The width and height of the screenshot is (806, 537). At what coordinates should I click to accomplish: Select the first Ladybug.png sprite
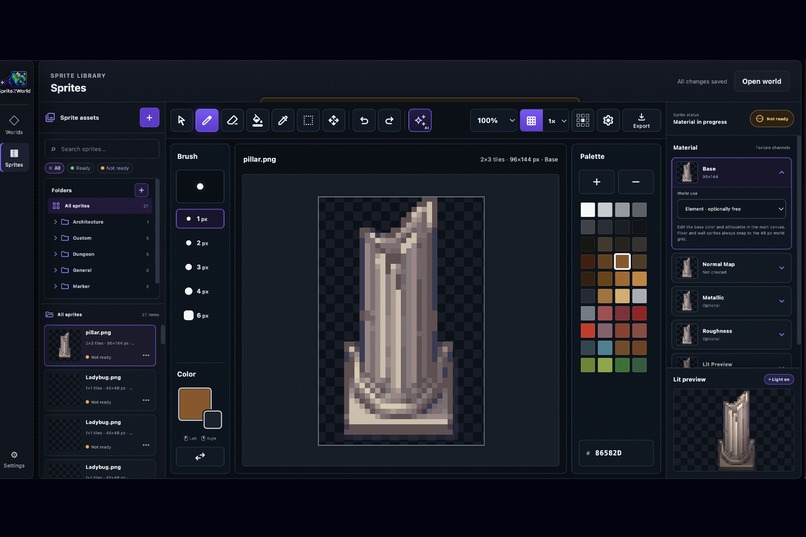100,390
